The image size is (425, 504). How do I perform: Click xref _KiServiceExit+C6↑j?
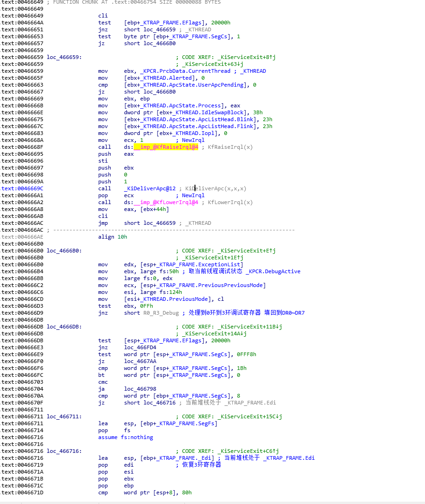[248, 451]
